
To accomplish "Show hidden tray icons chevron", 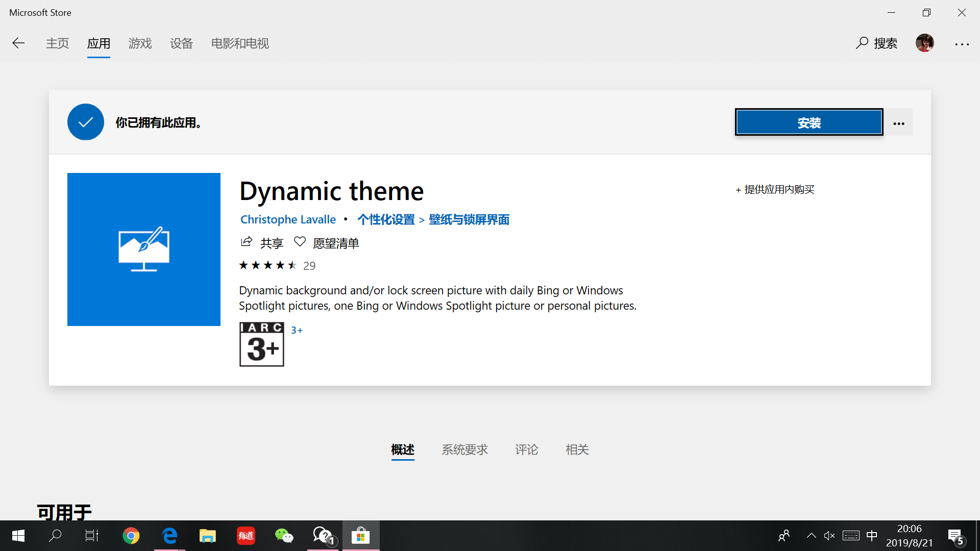I will coord(811,536).
